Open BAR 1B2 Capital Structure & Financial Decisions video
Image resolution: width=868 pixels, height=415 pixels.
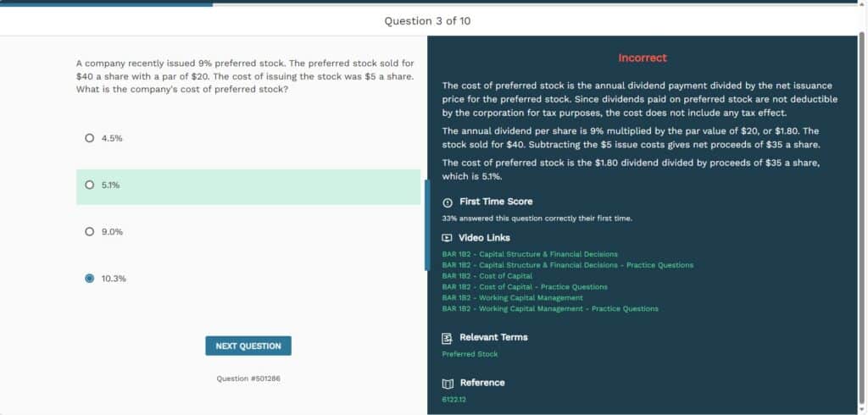click(x=530, y=254)
